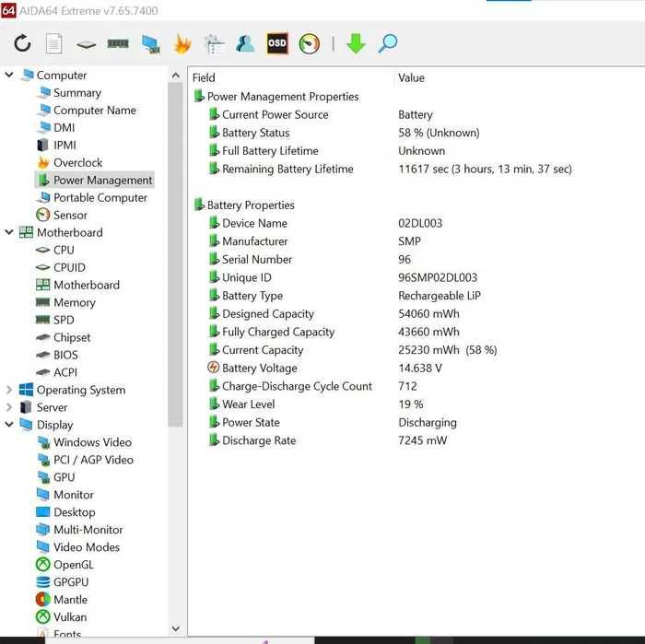Click the tree panel scrollbar thumb

pos(176,254)
